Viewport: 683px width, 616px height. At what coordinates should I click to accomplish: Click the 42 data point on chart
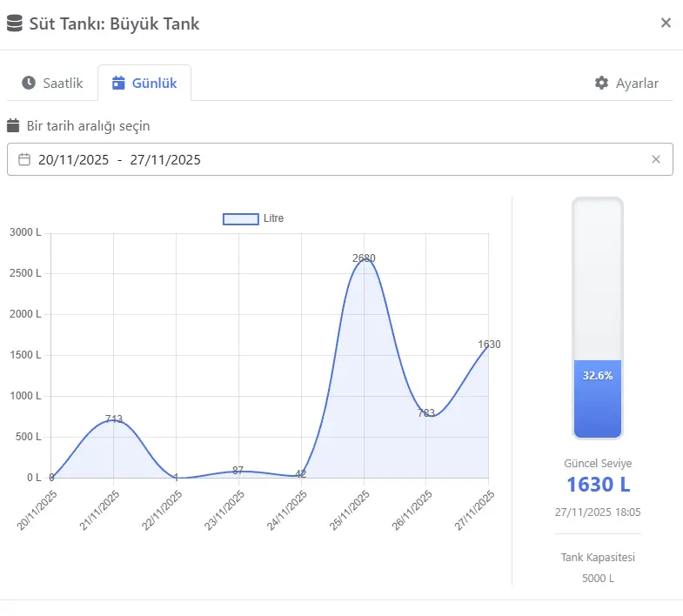[301, 475]
